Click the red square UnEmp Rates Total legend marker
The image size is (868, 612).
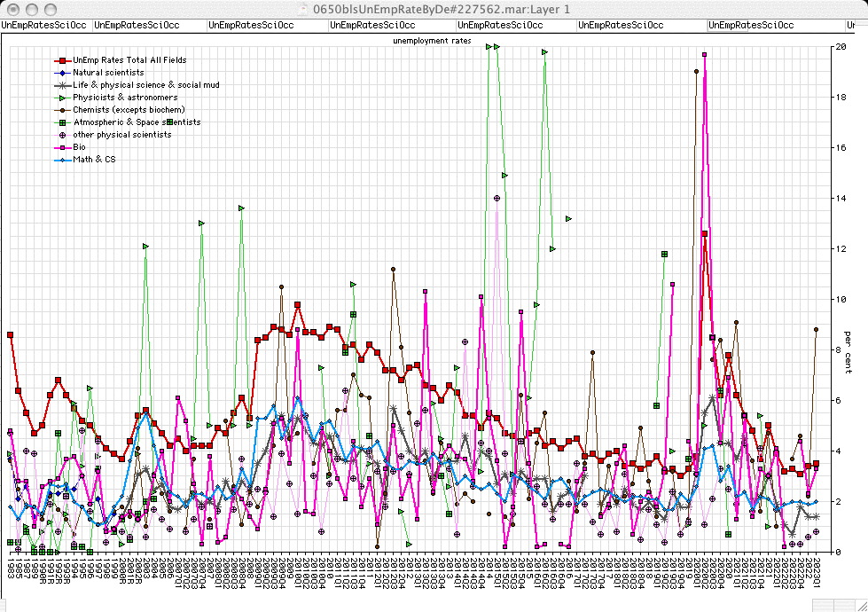pyautogui.click(x=62, y=60)
